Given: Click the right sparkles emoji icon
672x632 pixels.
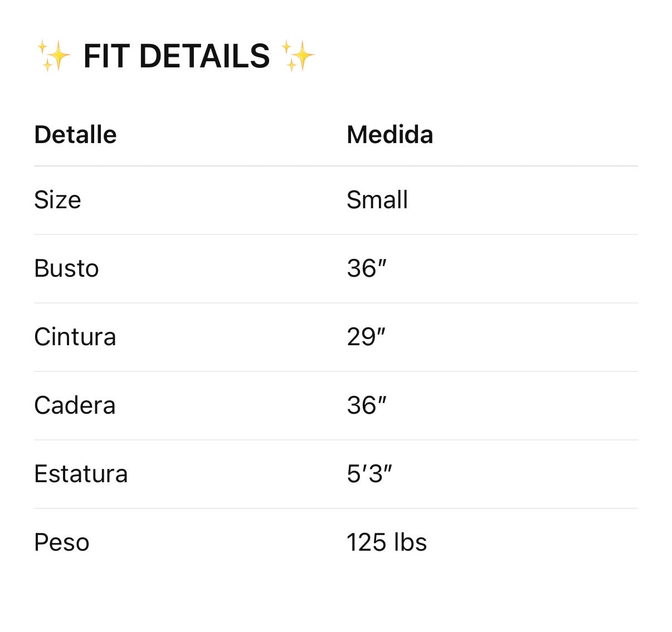Looking at the screenshot, I should 298,56.
